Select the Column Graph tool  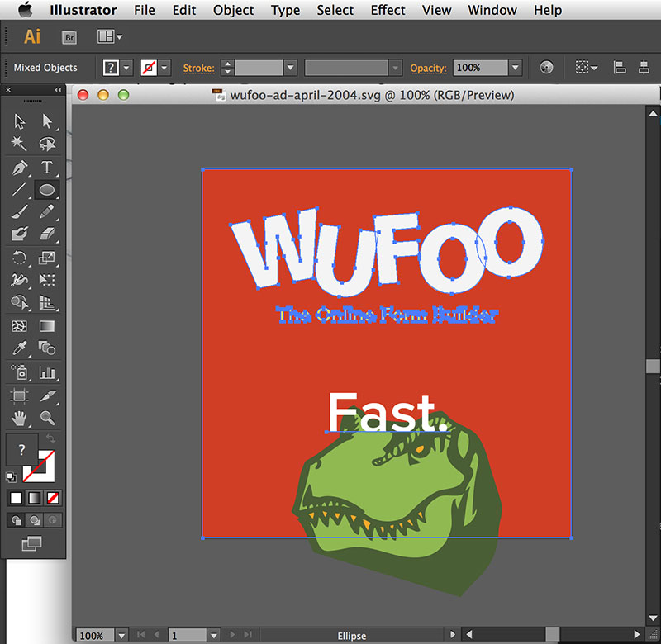pyautogui.click(x=47, y=372)
